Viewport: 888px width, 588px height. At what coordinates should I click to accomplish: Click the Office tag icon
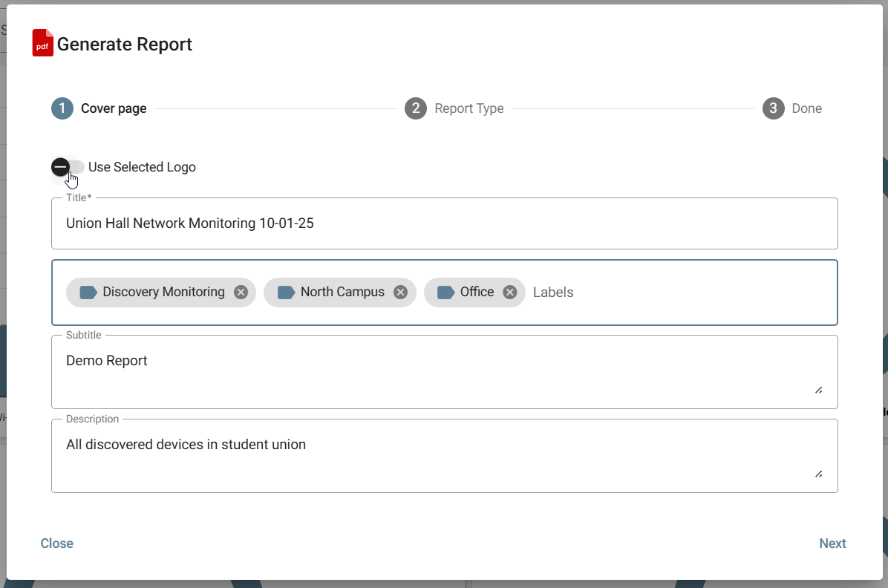click(x=446, y=293)
